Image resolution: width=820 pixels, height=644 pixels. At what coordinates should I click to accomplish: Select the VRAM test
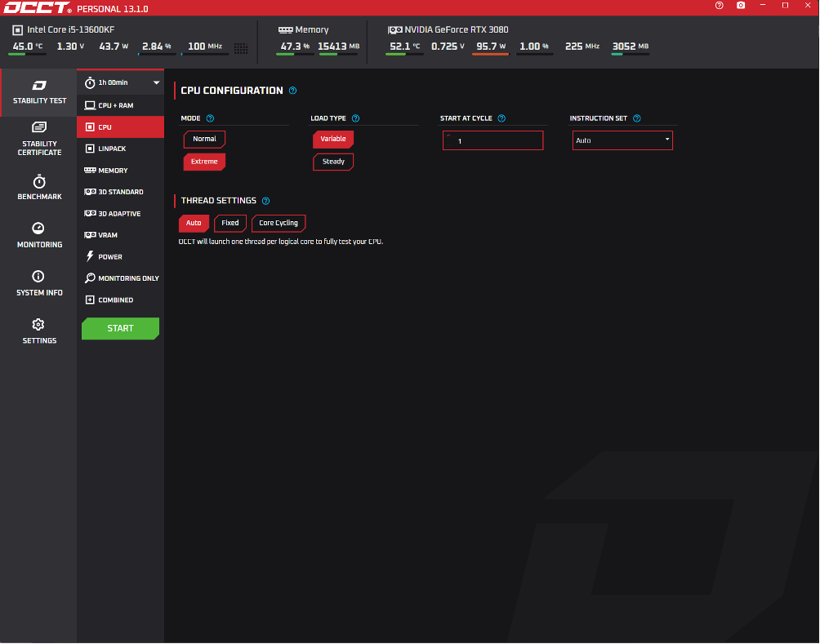121,235
